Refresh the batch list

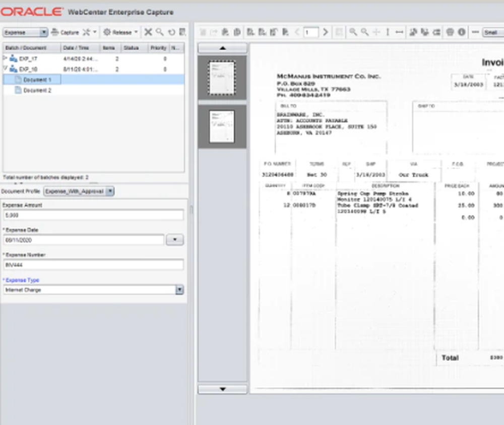[172, 32]
